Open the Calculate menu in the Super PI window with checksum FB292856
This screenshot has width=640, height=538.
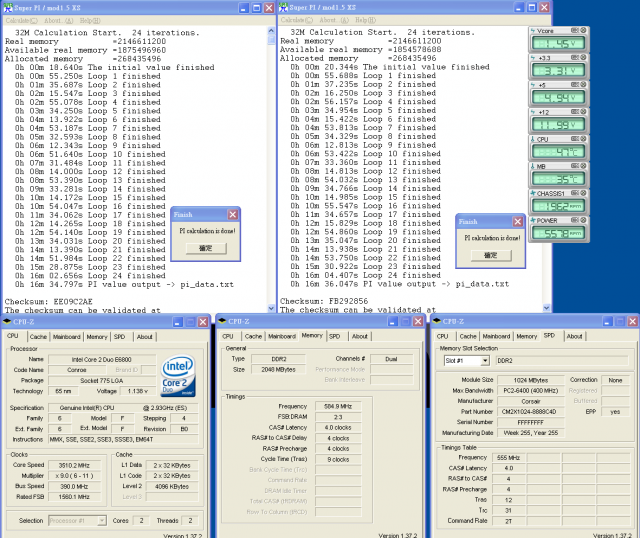(297, 20)
